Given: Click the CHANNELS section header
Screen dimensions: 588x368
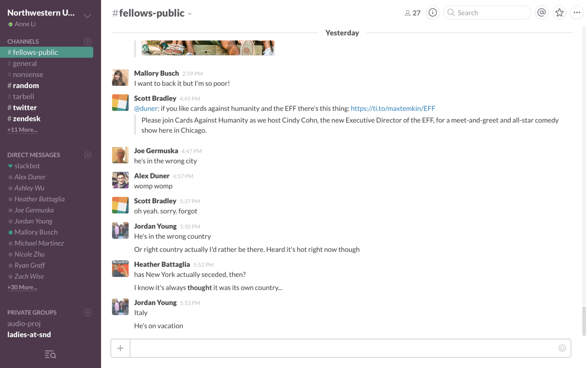Looking at the screenshot, I should pyautogui.click(x=23, y=41).
